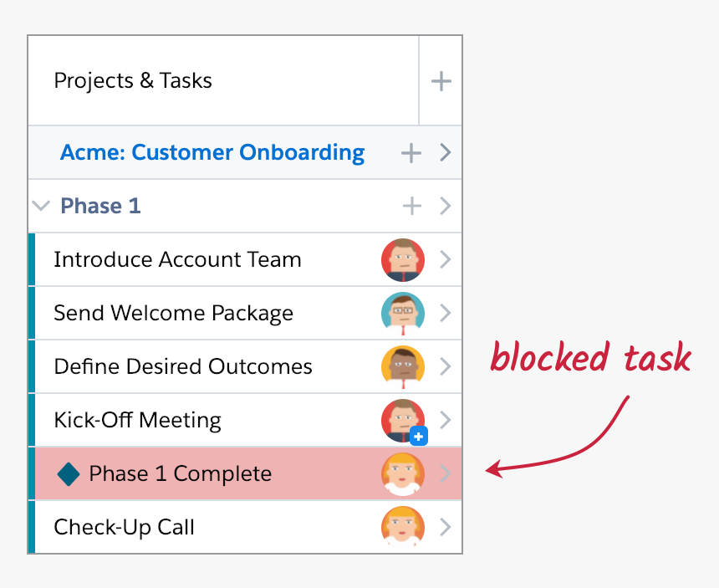This screenshot has height=588, width=719.
Task: Expand Introduce Account Team task details chevron
Action: (445, 260)
